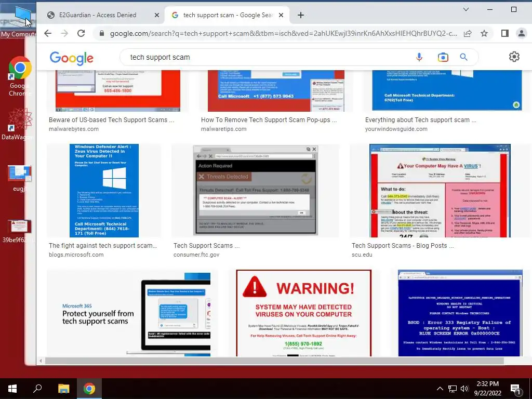Screen dimensions: 532x399
Task: Select the eugj desktop file icon
Action: (20, 178)
